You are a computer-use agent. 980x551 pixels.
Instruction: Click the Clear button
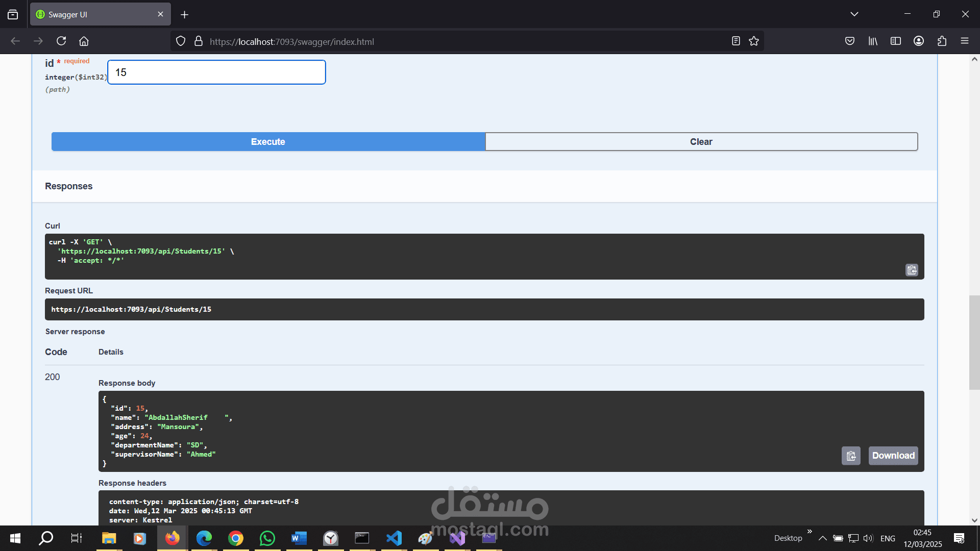tap(701, 142)
